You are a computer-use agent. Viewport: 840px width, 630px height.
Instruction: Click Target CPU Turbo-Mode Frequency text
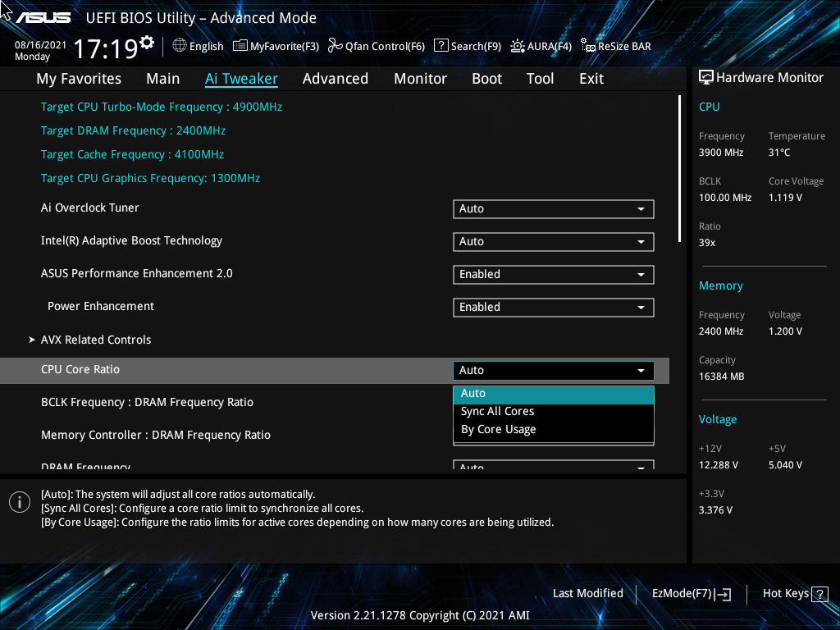(162, 107)
